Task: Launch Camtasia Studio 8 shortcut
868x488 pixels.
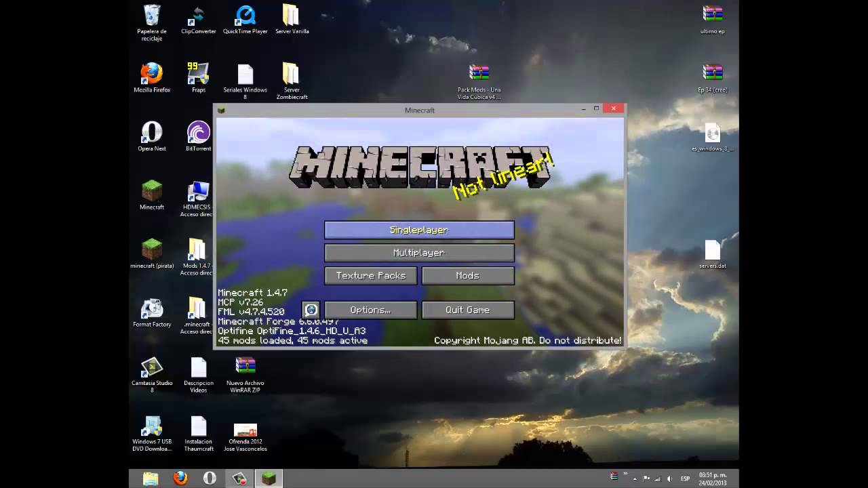Action: point(152,375)
